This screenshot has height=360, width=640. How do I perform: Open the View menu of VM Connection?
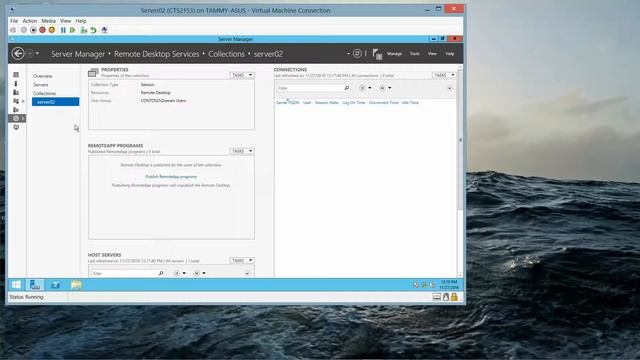coord(65,21)
